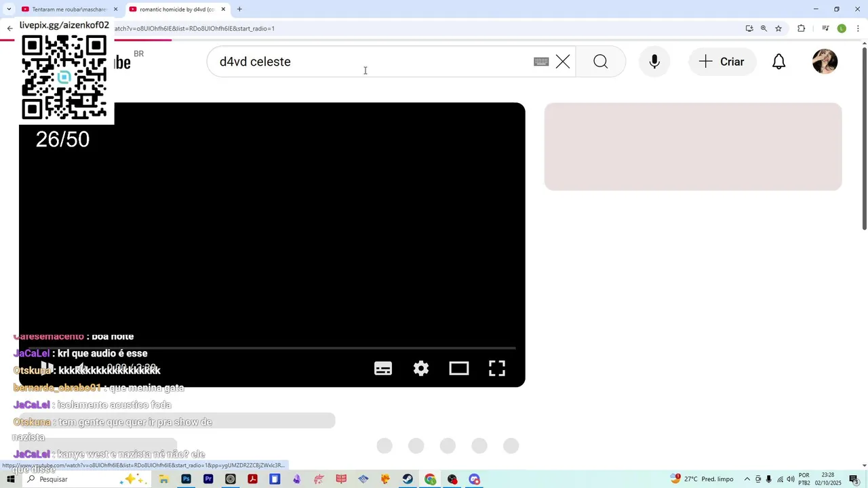Click the taskbar Pesquisar search box
Viewport: 868px width, 488px height.
pos(86,479)
